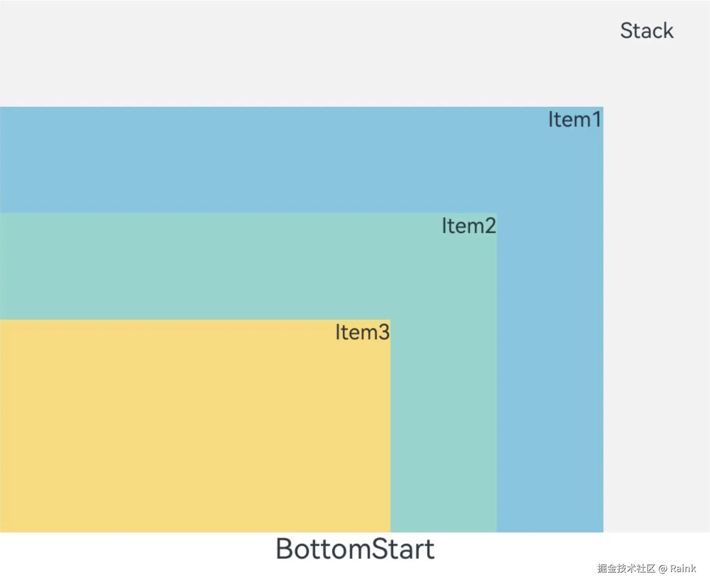Click the Raink author name
The height and width of the screenshot is (588, 710).
(x=683, y=569)
